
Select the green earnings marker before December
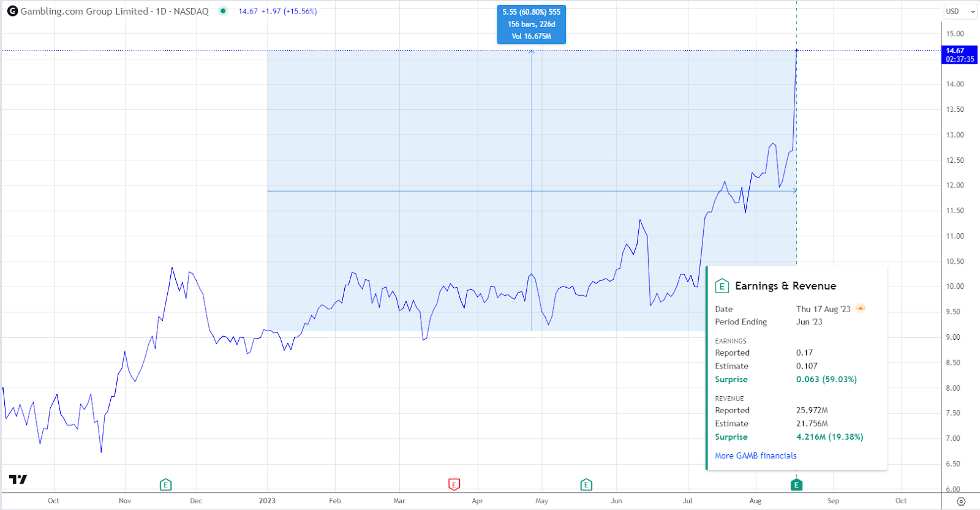(x=165, y=485)
